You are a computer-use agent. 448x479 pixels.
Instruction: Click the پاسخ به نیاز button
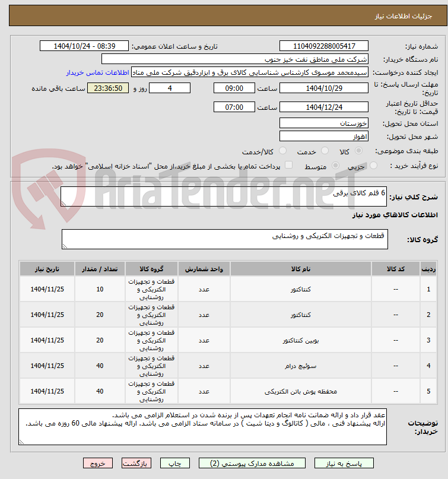click(344, 464)
